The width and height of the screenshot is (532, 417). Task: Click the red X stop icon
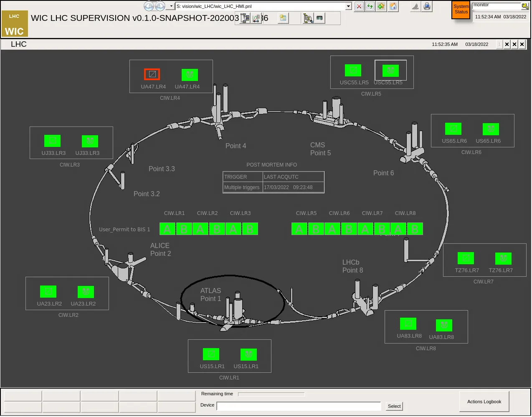tap(359, 6)
